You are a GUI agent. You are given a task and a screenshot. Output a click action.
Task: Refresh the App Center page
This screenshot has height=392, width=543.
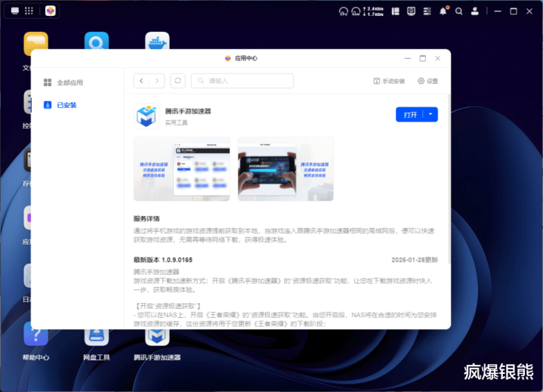tap(177, 81)
